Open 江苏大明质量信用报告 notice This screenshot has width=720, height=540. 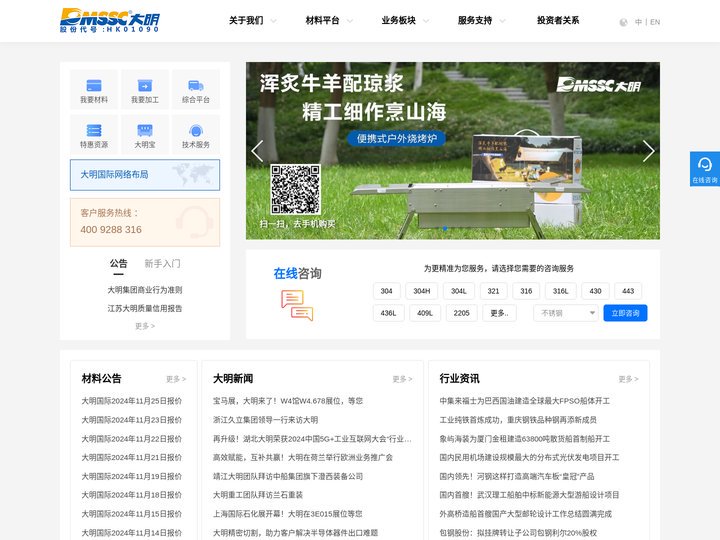click(145, 309)
